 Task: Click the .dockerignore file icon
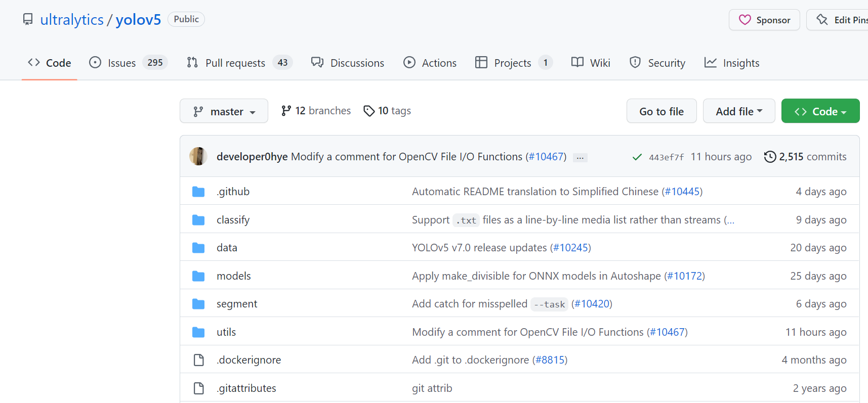click(199, 360)
